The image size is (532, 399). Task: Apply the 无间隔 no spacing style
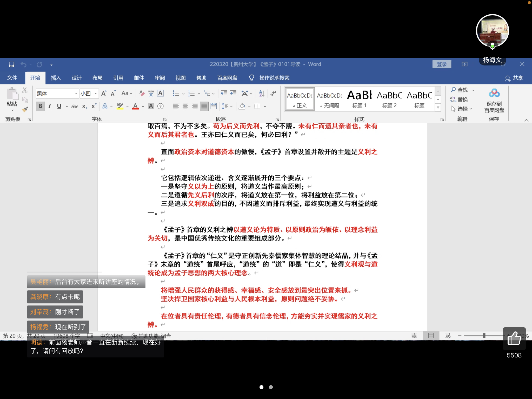[330, 99]
